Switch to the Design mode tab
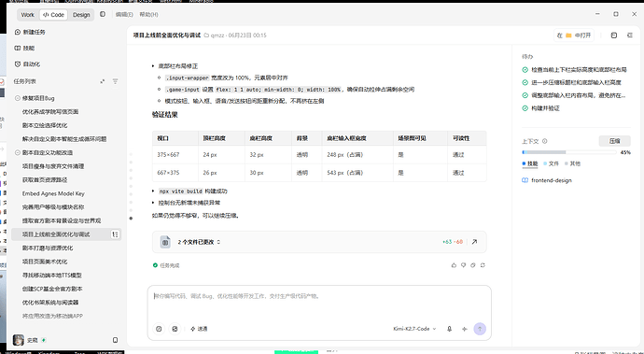 click(81, 15)
